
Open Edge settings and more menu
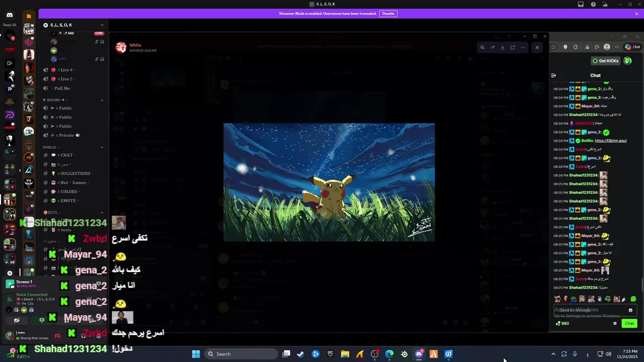tap(617, 47)
